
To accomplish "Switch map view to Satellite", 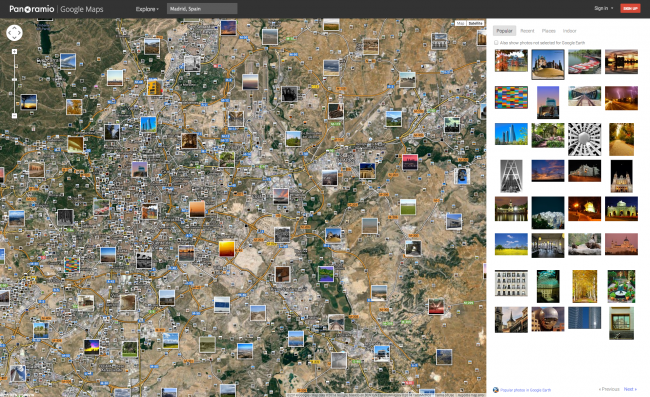I will point(475,24).
